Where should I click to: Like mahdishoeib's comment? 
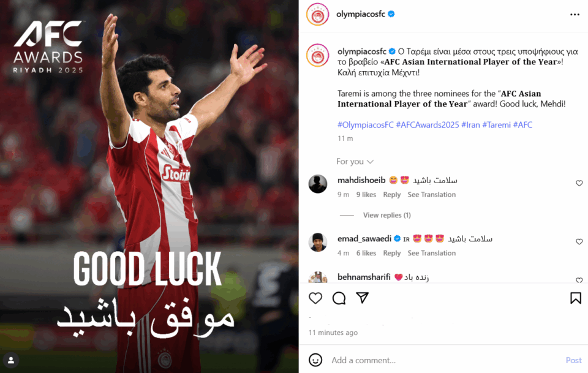click(579, 183)
